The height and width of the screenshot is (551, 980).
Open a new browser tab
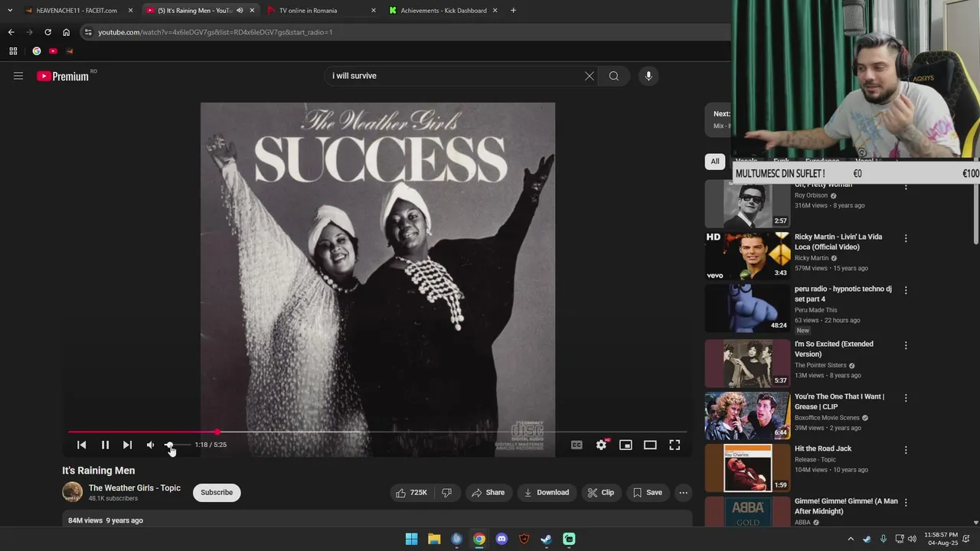tap(513, 11)
